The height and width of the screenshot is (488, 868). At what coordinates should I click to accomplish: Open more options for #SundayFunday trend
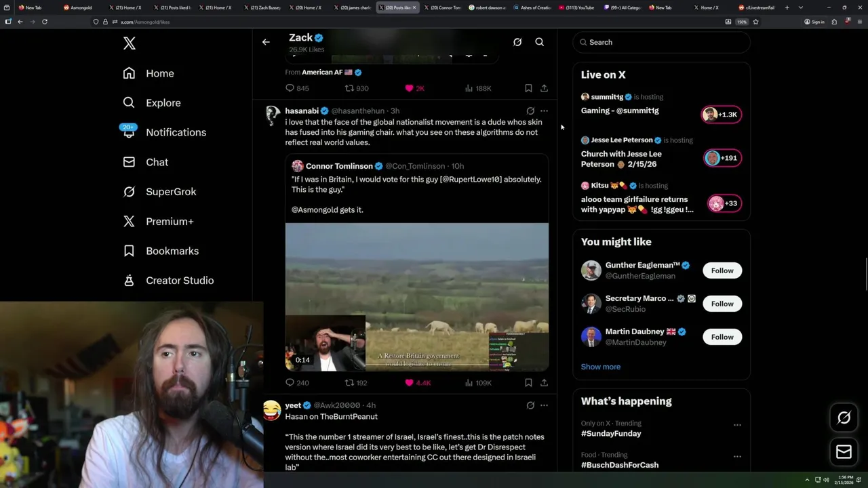[x=737, y=425]
